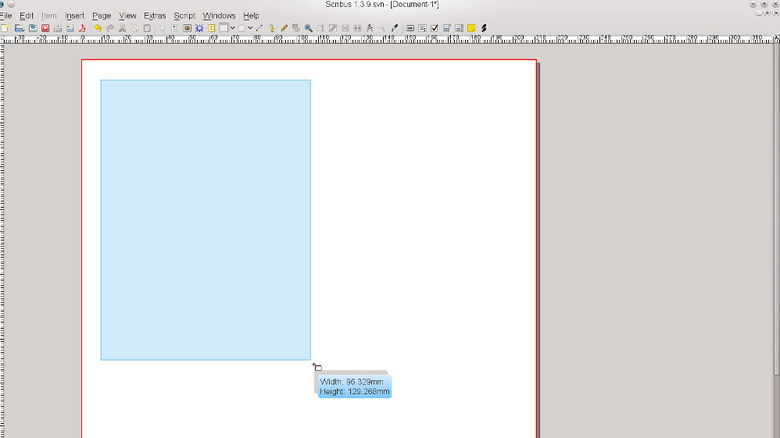780x438 pixels.
Task: Click the Undo arrow icon
Action: (x=98, y=28)
